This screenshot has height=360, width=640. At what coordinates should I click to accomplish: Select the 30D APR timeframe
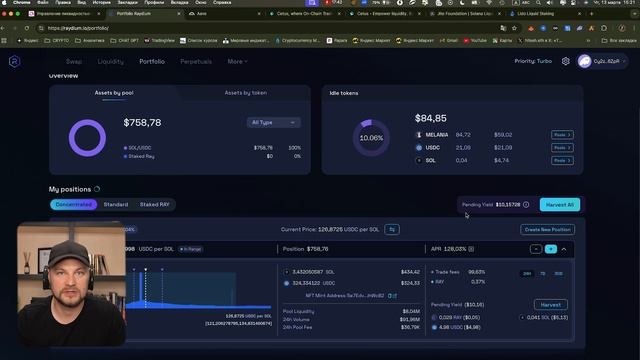pyautogui.click(x=558, y=273)
